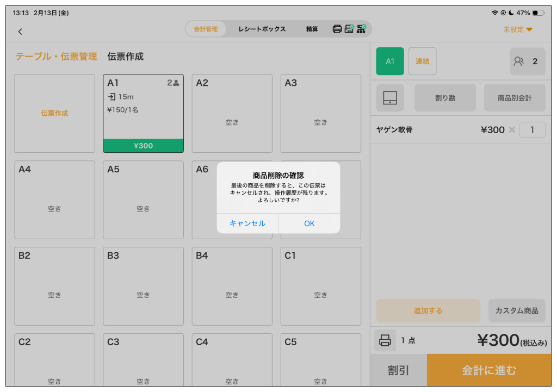Tap the print icon beside 1 点
557x392 pixels.
click(x=385, y=340)
